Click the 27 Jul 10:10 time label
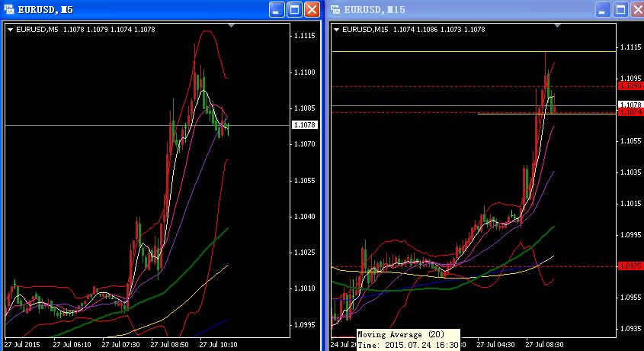 coord(219,344)
